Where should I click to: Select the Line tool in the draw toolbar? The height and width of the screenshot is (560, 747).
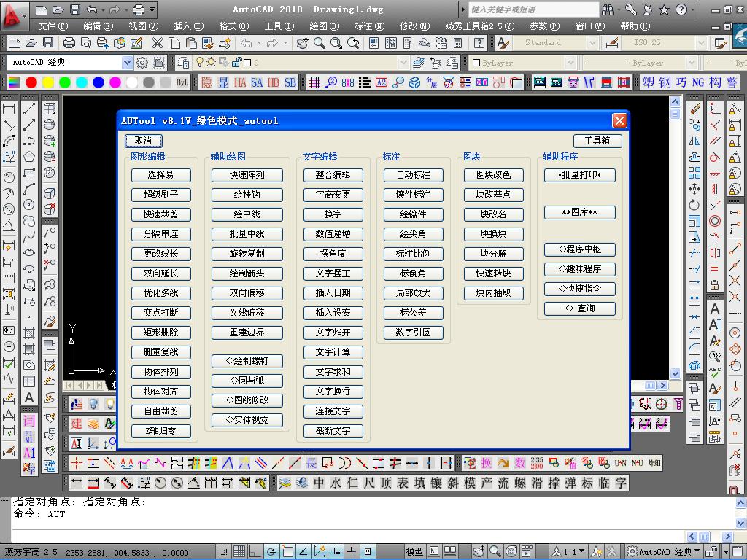[x=29, y=109]
